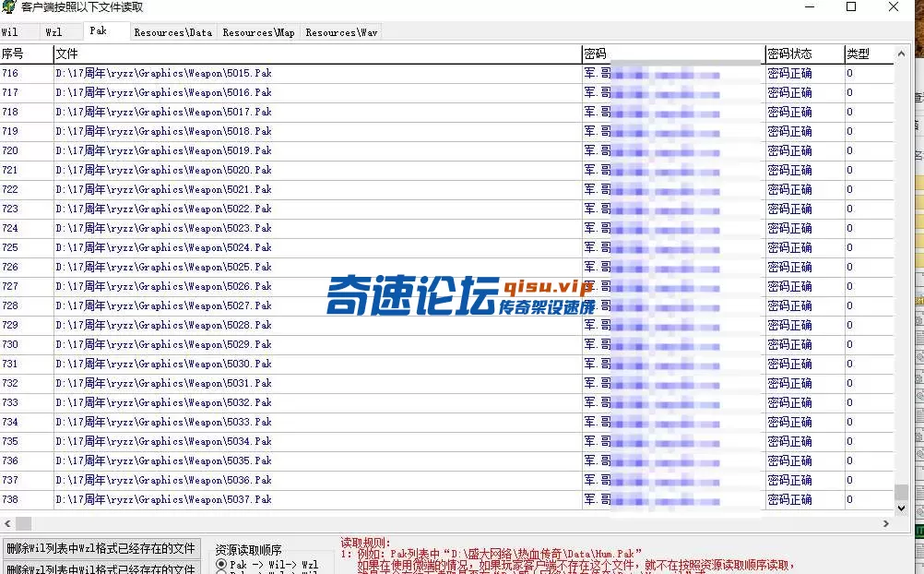
Task: Click the horizontal scroll left arrow
Action: [7, 523]
